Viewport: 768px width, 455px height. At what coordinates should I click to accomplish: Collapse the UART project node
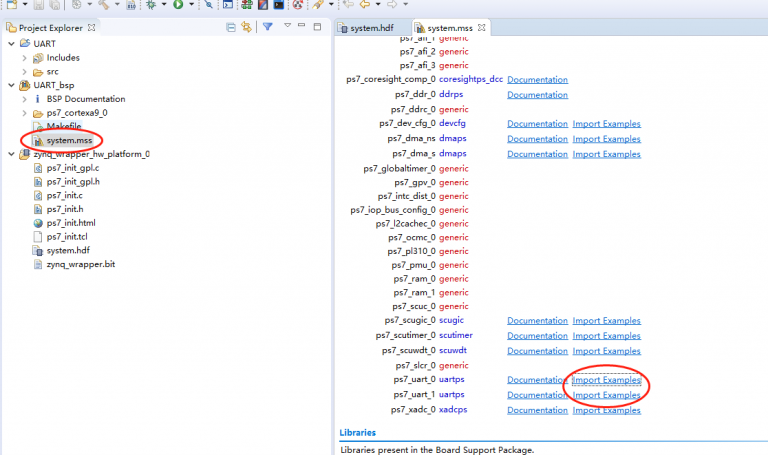(11, 44)
